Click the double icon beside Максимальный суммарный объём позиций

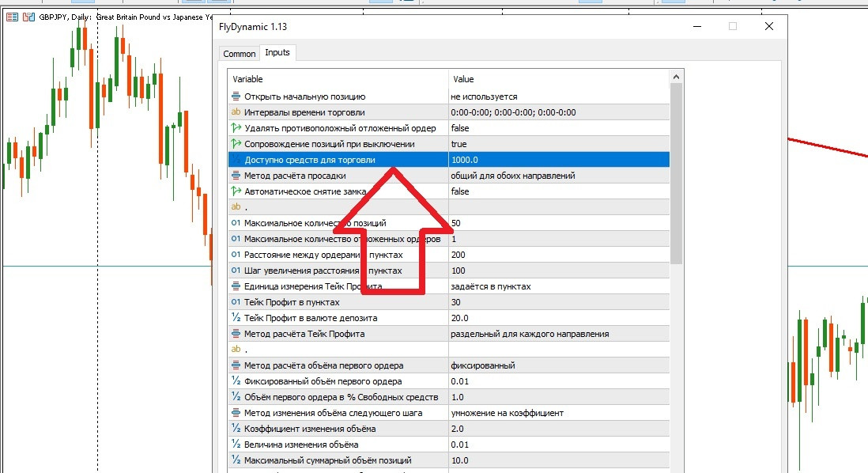pos(236,460)
